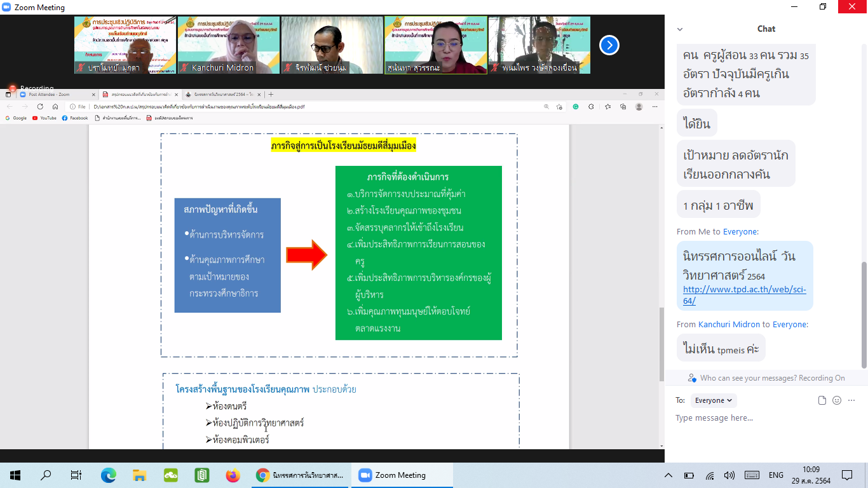This screenshot has height=488, width=868.
Task: Click the shared PDF vertical scrollbar
Action: (x=661, y=343)
